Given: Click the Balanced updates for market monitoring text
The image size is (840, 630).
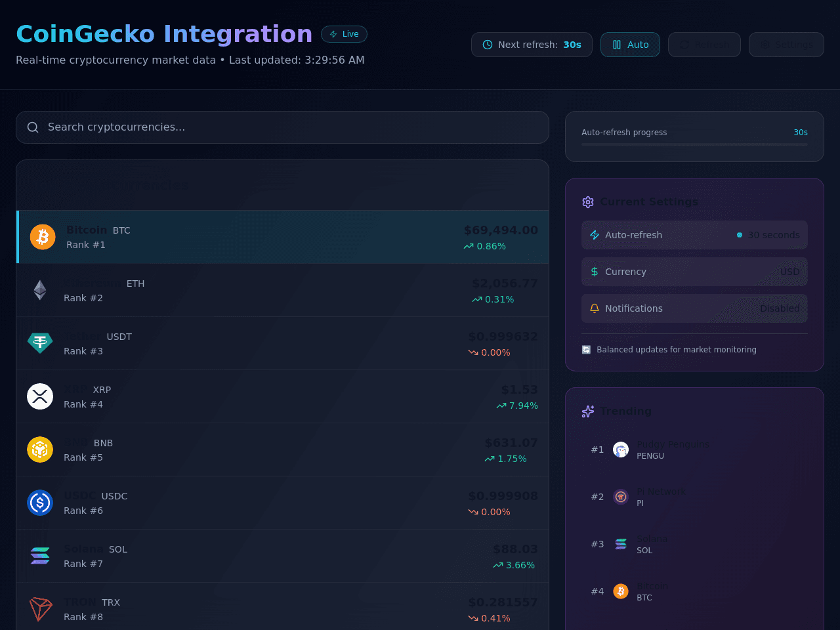Looking at the screenshot, I should [x=677, y=350].
